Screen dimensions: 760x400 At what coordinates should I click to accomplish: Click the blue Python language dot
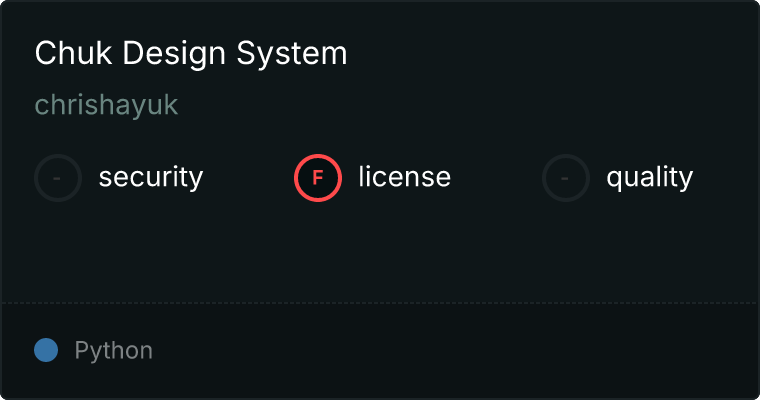click(x=46, y=350)
